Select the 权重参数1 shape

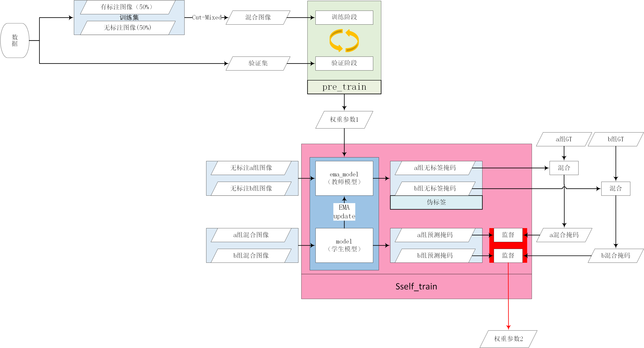(x=344, y=120)
